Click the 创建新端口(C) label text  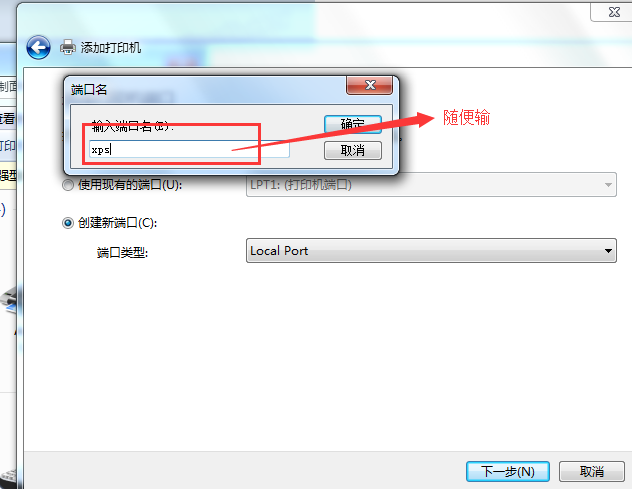(x=117, y=223)
